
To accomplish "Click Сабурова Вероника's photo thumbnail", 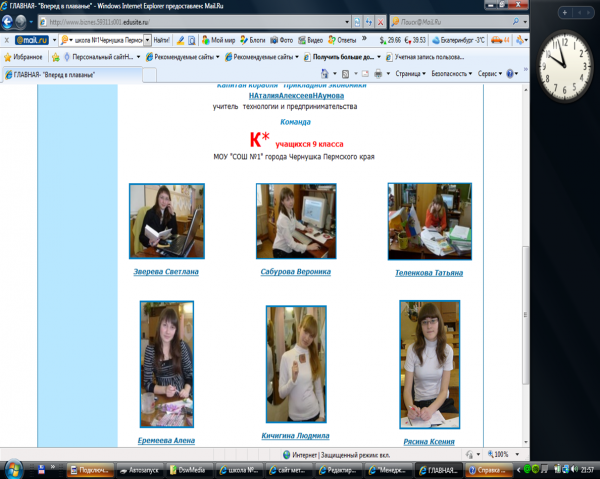I will (296, 221).
